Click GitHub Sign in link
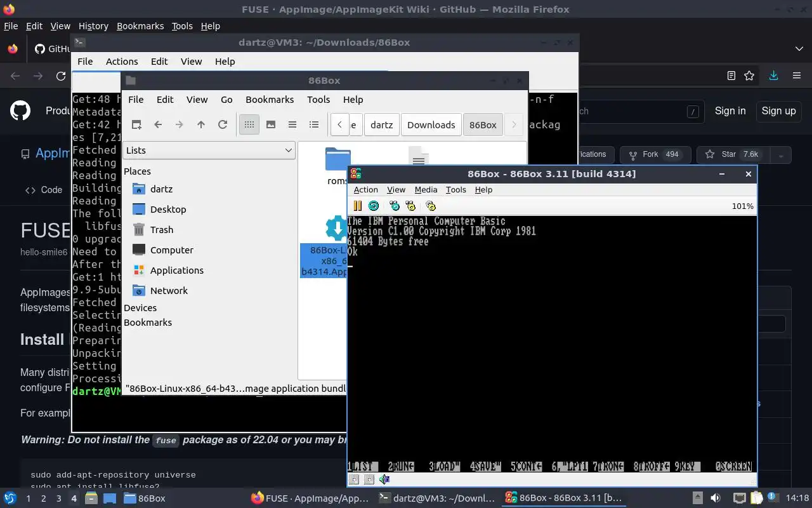This screenshot has height=508, width=812. tap(730, 110)
